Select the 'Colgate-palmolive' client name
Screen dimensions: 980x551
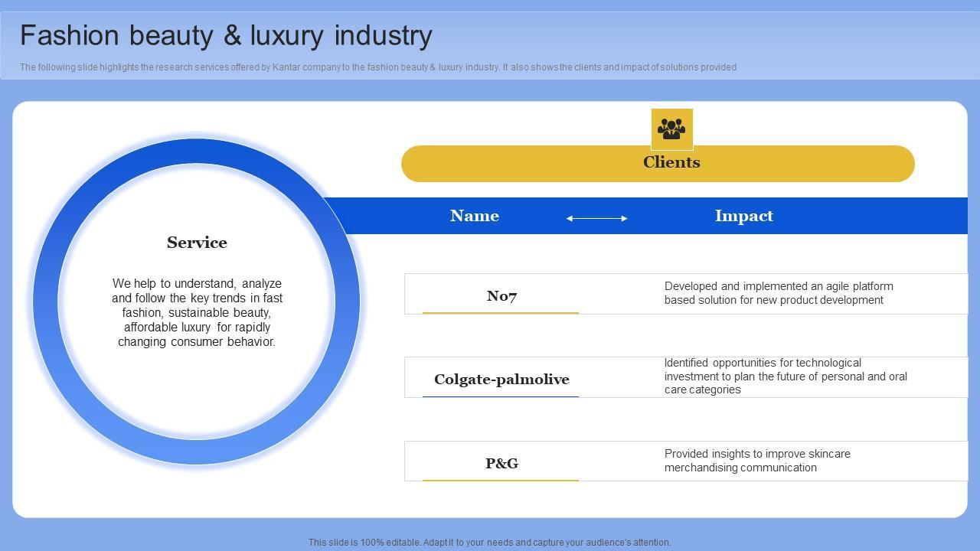[x=501, y=380]
